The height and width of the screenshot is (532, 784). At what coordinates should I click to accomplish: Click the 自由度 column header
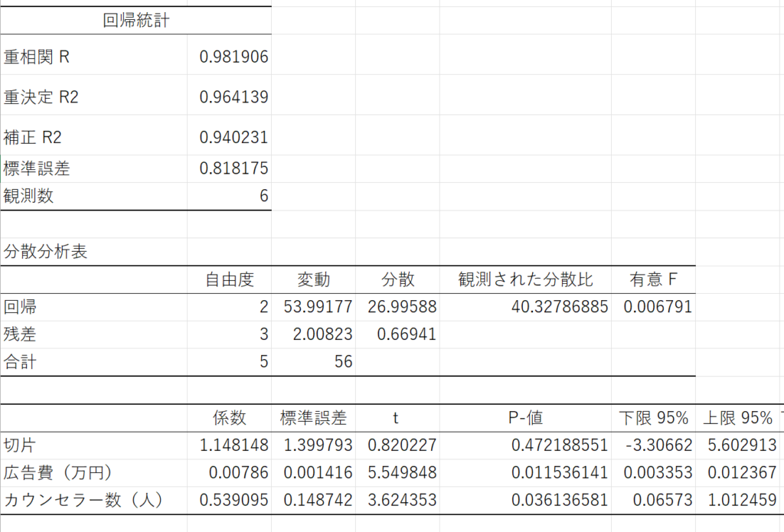(229, 279)
